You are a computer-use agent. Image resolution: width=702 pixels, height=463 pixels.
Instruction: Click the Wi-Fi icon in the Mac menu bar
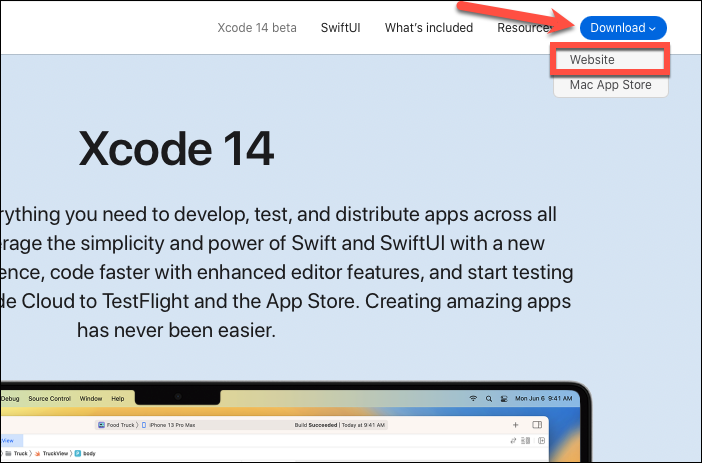pyautogui.click(x=473, y=399)
